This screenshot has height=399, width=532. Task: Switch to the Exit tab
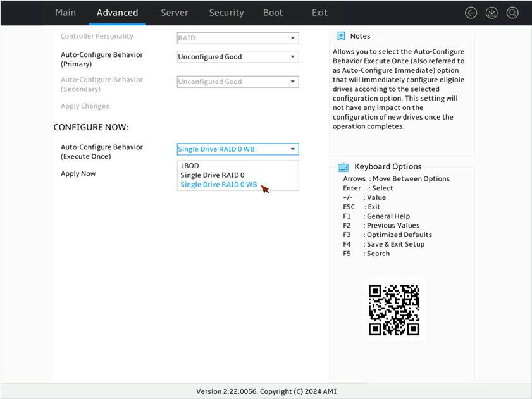coord(319,13)
